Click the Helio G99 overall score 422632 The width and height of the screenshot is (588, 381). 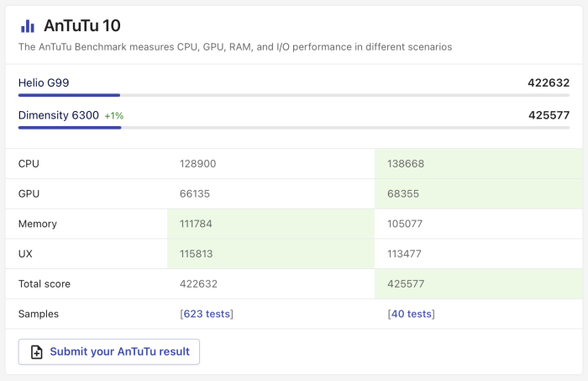click(x=549, y=82)
